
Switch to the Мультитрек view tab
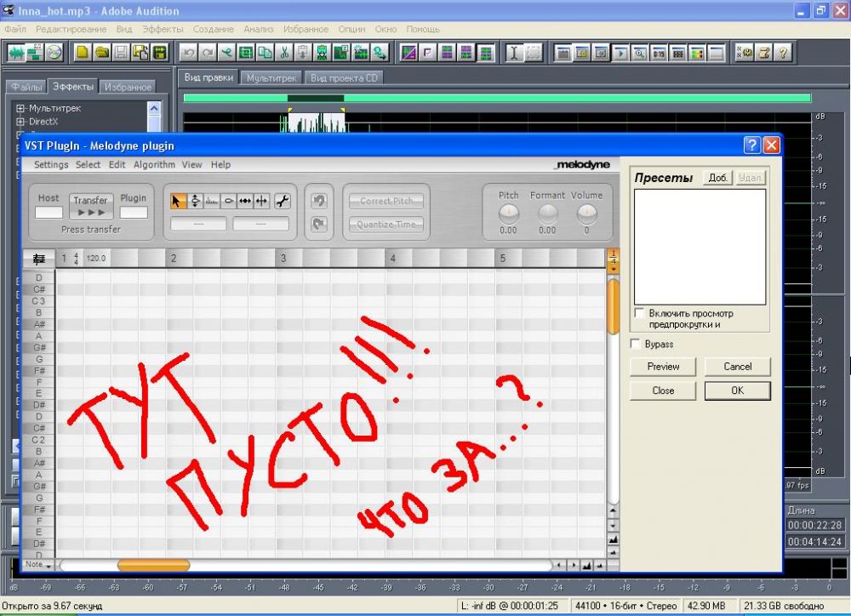tap(271, 78)
